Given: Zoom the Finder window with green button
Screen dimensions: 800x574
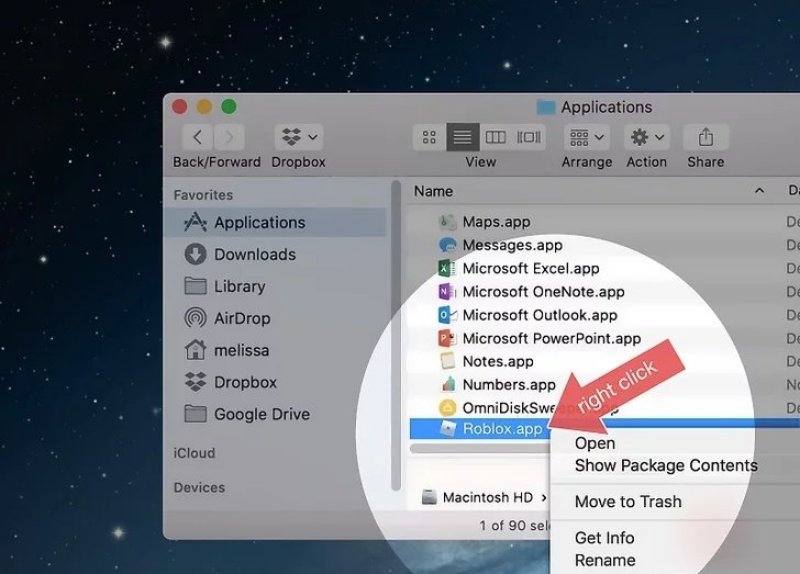Looking at the screenshot, I should tap(229, 107).
